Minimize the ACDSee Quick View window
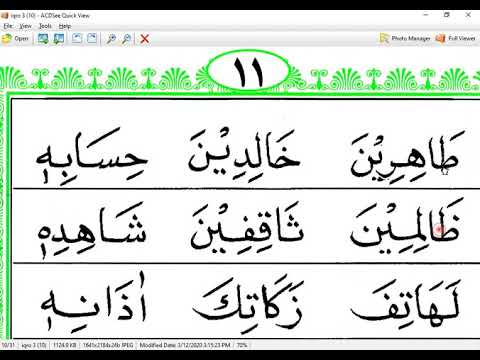This screenshot has height=360, width=480. point(426,15)
